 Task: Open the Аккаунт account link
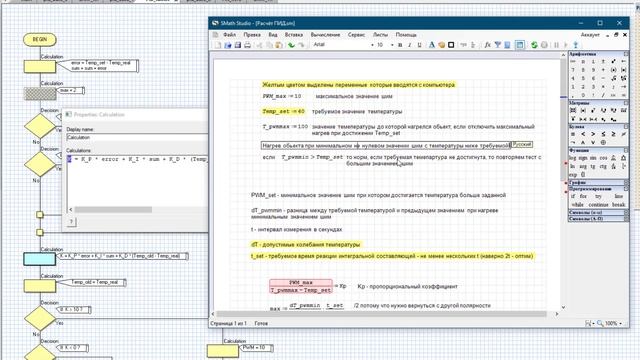[590, 35]
